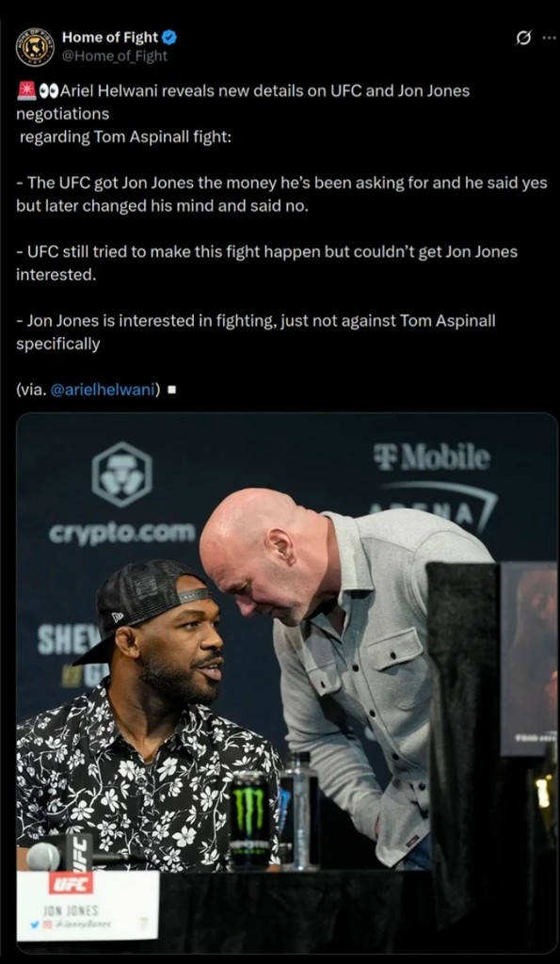Click the text 'just not against Tom Aspinall'
The height and width of the screenshot is (964, 560).
point(387,320)
